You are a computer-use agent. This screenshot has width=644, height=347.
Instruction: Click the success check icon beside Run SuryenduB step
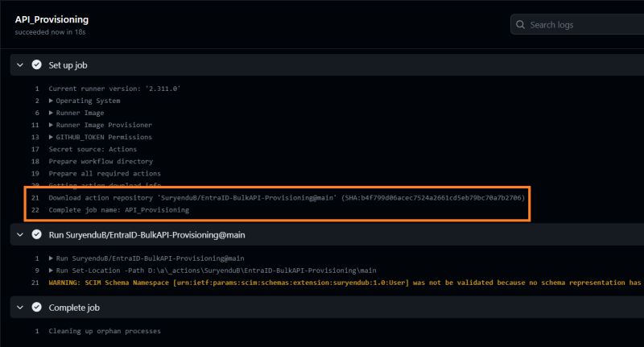click(36, 234)
